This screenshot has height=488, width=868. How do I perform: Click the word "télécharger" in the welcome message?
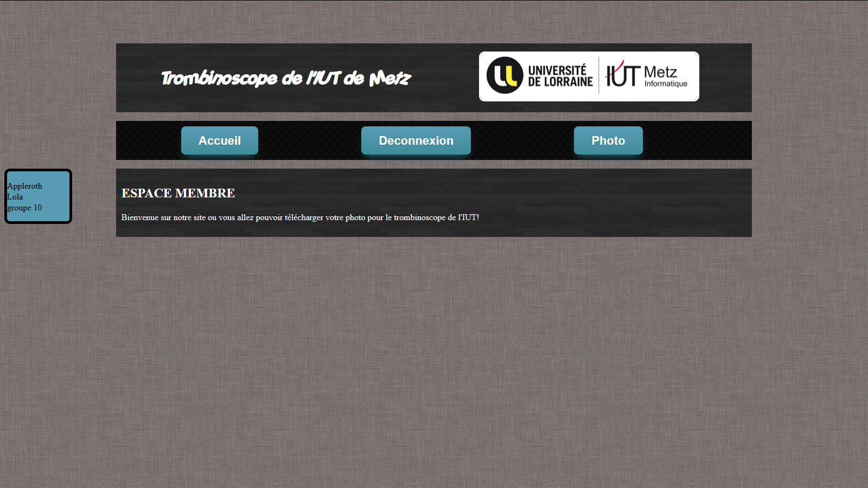[304, 217]
